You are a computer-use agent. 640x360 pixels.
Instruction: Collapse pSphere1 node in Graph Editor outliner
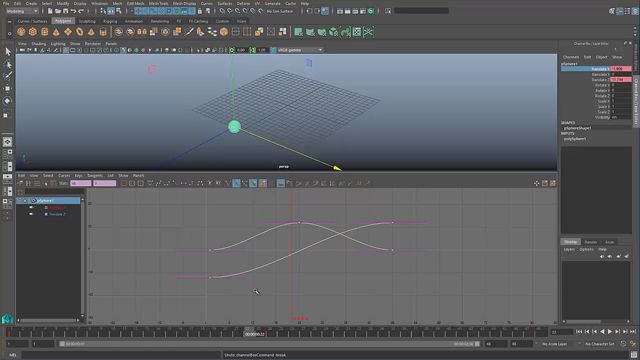coord(25,201)
